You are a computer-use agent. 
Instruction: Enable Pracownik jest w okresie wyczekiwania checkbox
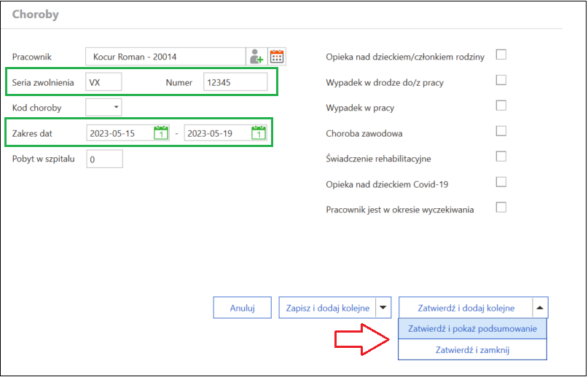(501, 207)
